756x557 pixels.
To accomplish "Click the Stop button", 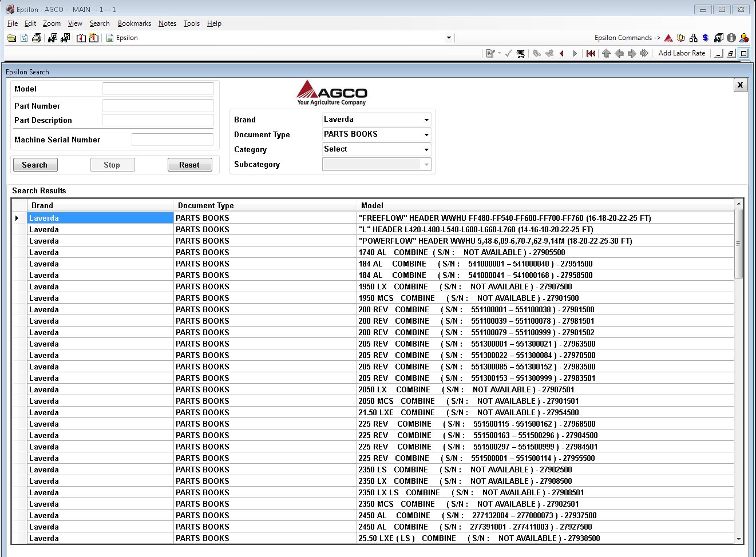I will point(112,165).
